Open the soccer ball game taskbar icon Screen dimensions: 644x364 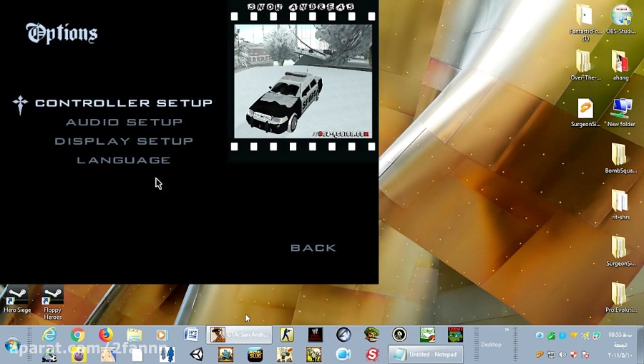49,355
